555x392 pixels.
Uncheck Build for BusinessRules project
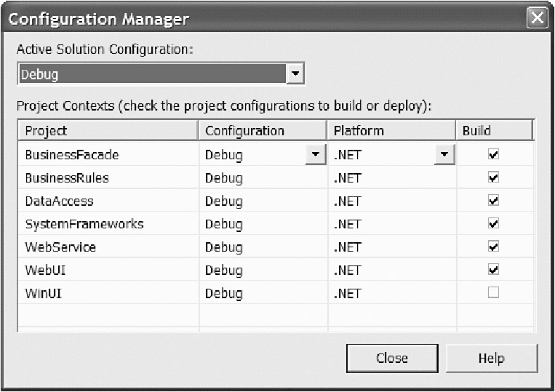pyautogui.click(x=494, y=177)
